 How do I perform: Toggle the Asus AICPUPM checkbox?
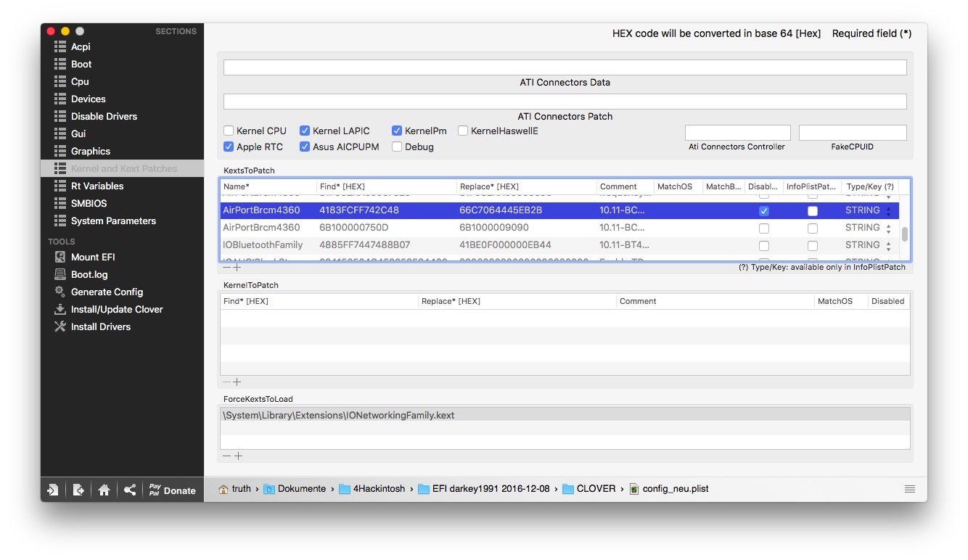point(305,147)
